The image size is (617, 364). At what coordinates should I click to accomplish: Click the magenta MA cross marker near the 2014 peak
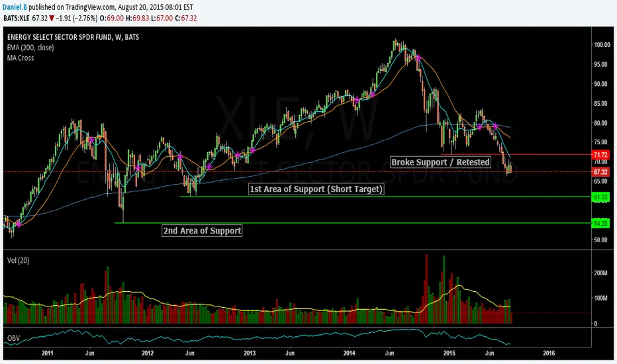tap(418, 58)
